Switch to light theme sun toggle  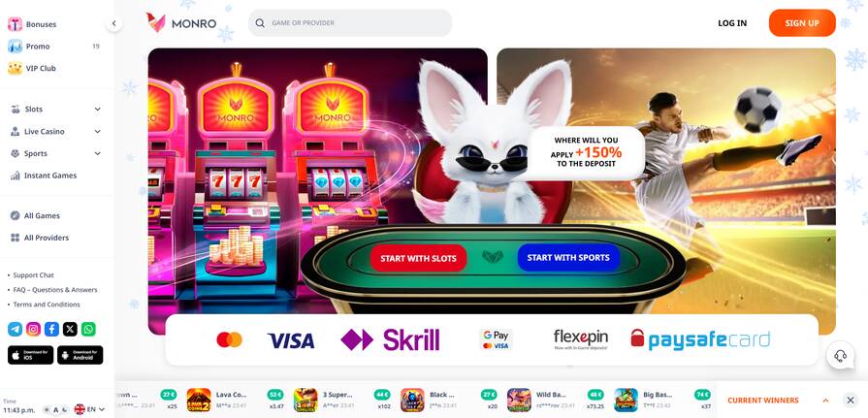pyautogui.click(x=47, y=409)
